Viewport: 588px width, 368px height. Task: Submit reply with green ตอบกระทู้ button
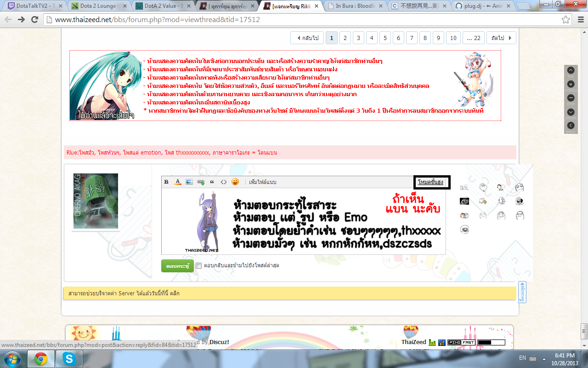point(177,266)
